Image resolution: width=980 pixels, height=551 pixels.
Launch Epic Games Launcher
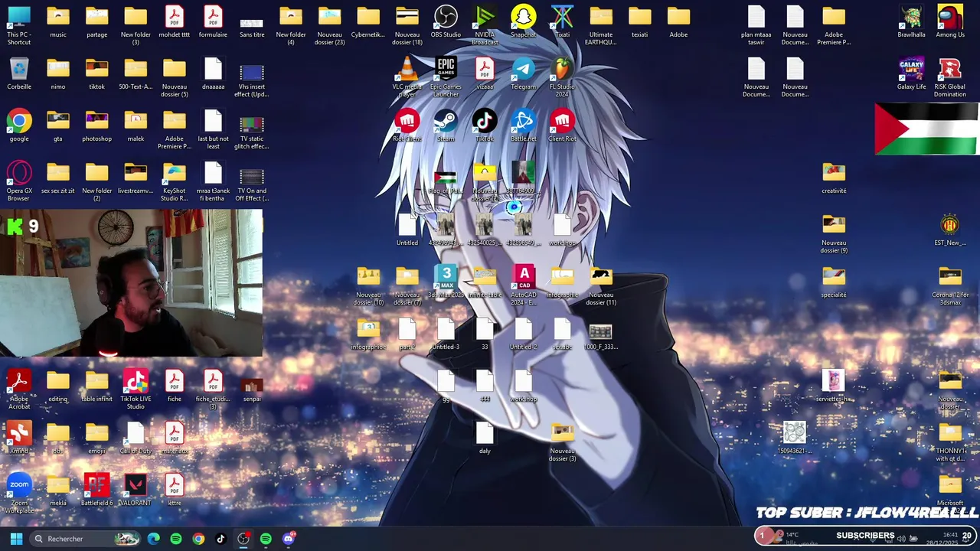[446, 77]
